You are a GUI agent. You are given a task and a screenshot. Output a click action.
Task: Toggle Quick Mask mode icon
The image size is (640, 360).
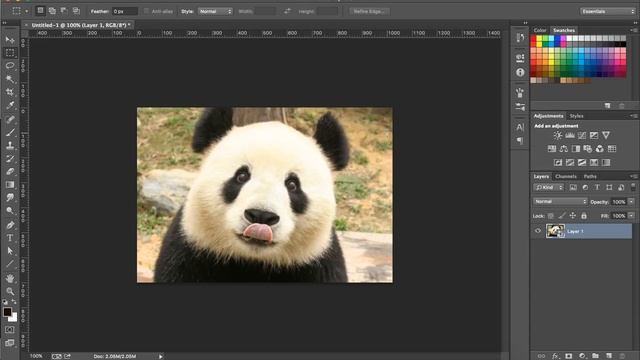click(10, 329)
